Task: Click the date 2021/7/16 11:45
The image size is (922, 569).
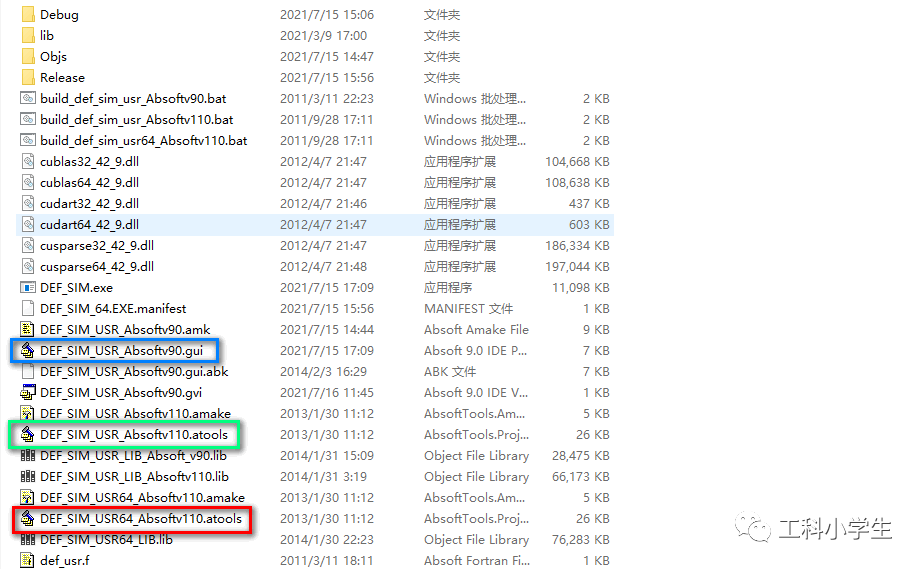Action: coord(327,393)
